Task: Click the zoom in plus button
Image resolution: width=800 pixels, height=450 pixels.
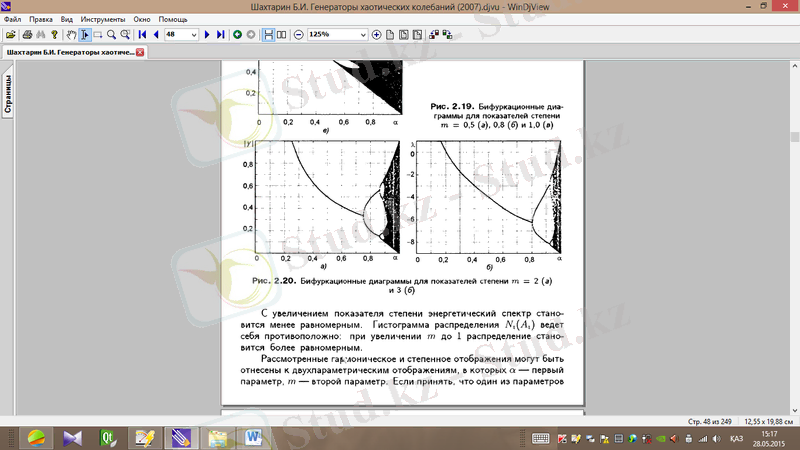Action: click(377, 34)
